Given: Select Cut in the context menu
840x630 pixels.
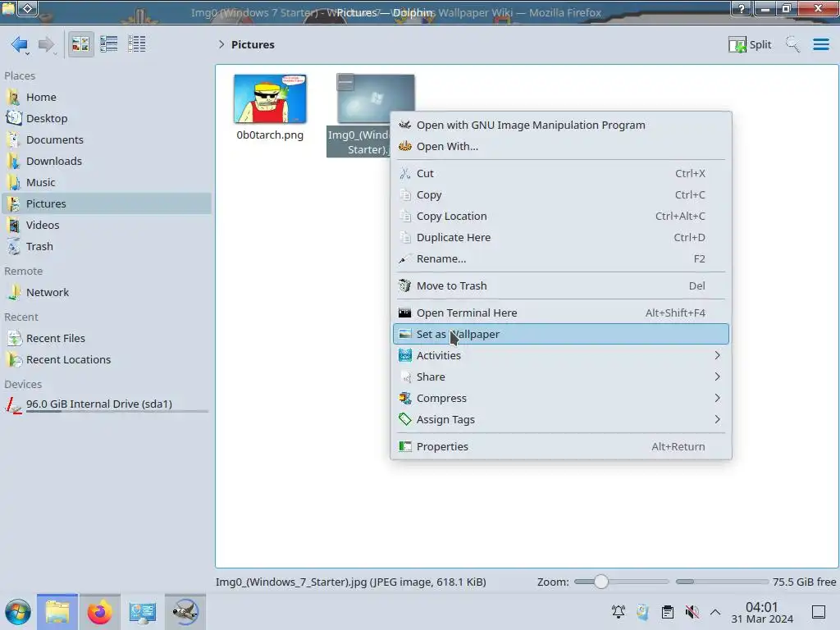Looking at the screenshot, I should pos(561,174).
